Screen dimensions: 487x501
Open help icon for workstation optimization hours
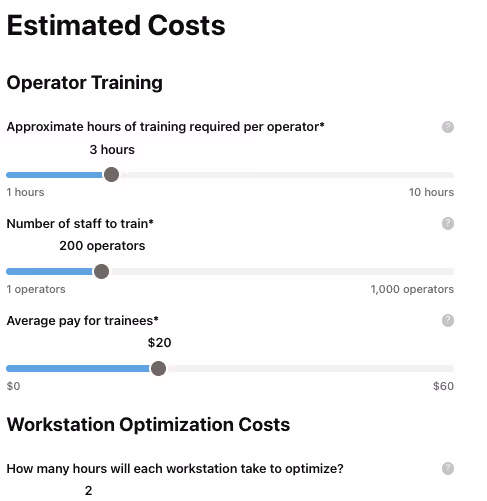coord(448,468)
